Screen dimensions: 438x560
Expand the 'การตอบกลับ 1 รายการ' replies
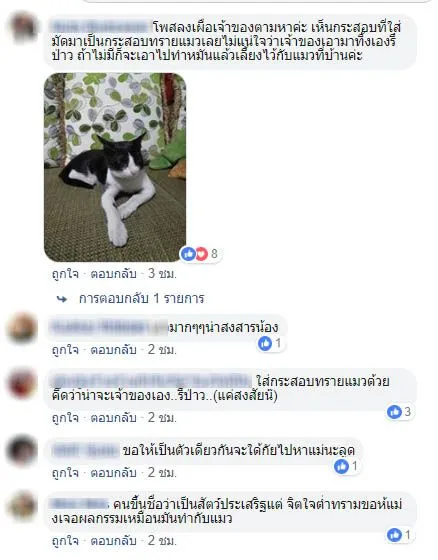coord(141,299)
